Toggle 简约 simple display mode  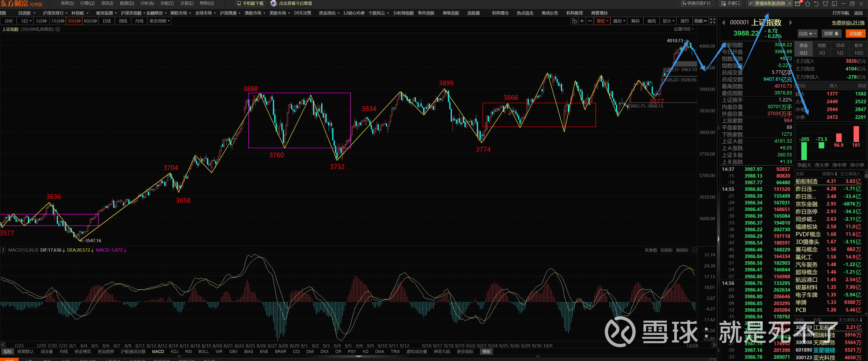(x=684, y=21)
